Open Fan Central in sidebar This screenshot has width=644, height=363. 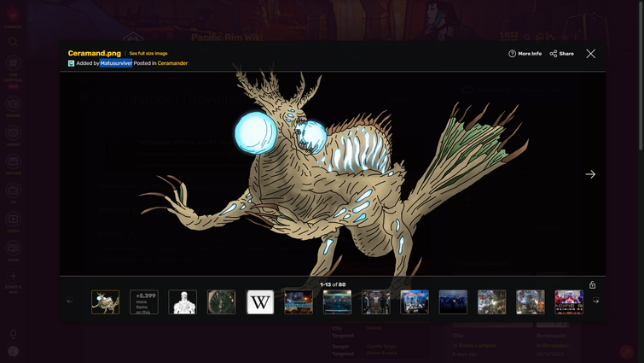coord(13,72)
